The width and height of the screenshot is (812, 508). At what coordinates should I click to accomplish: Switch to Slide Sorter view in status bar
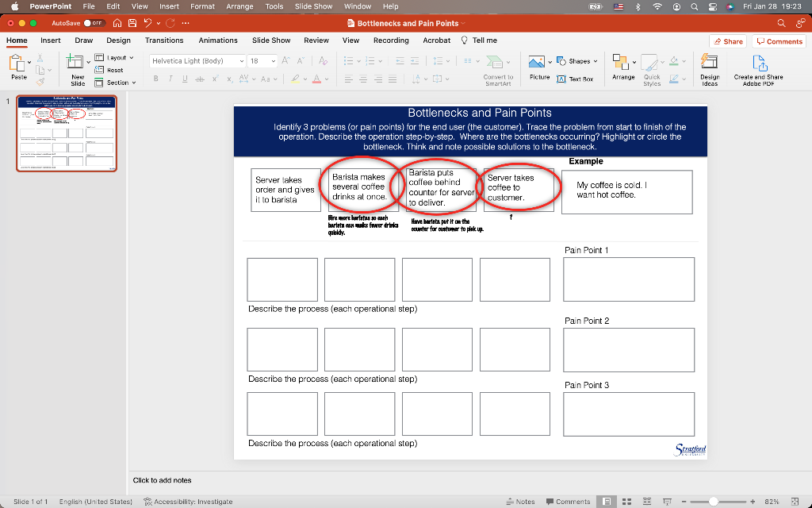pyautogui.click(x=626, y=501)
